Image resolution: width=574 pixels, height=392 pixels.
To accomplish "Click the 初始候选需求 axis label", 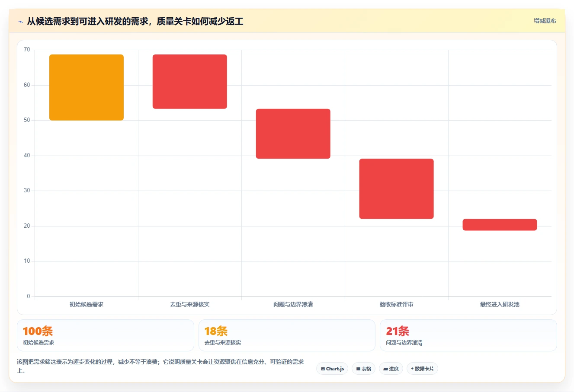I will 87,304.
